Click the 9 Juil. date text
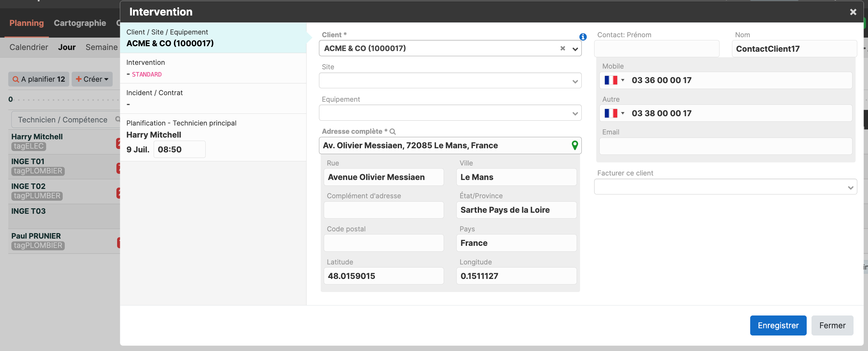The height and width of the screenshot is (351, 868). click(x=138, y=149)
